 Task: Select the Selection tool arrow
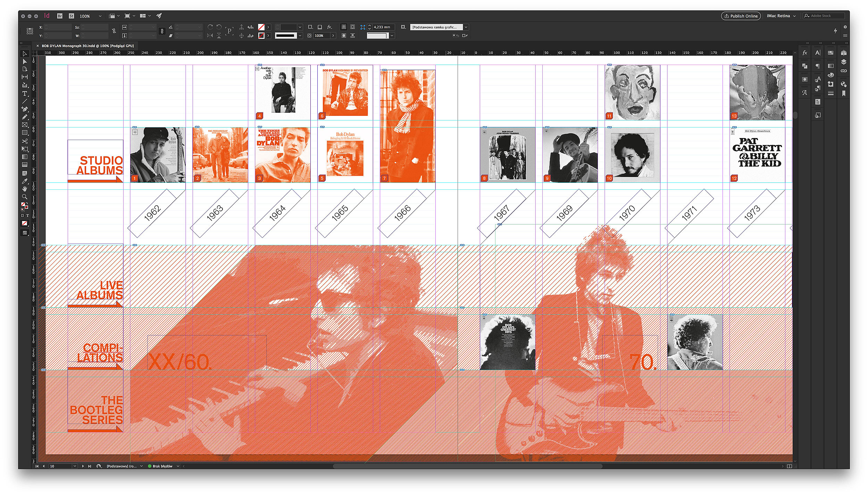[x=25, y=54]
